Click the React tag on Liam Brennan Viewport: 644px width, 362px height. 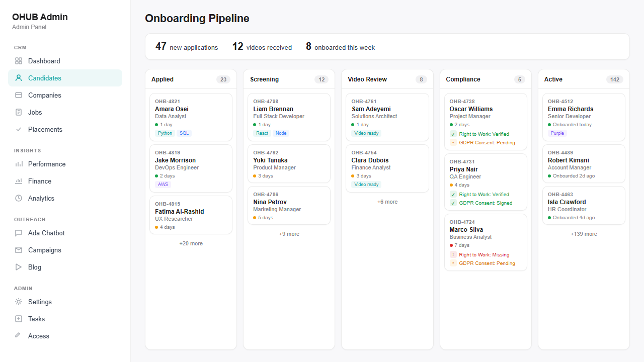[262, 133]
